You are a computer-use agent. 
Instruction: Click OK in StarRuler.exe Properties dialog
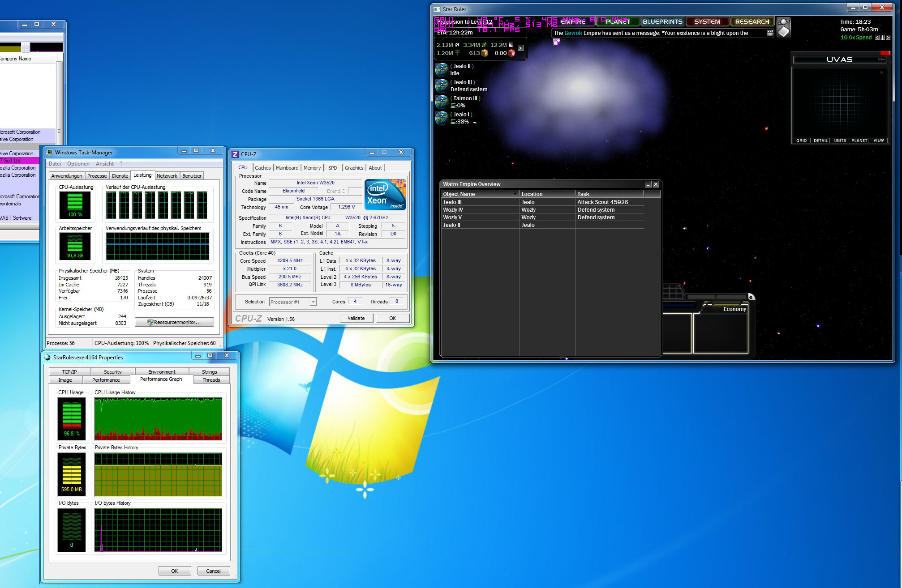(175, 571)
